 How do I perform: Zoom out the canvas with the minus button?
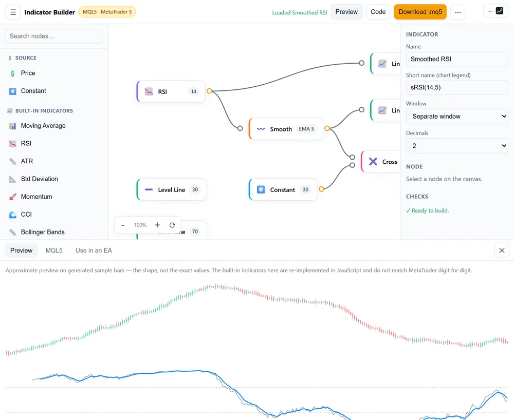[123, 225]
